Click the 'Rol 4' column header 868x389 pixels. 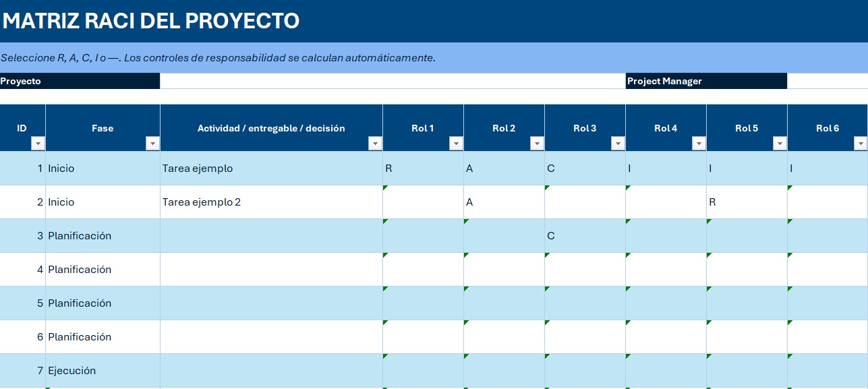pyautogui.click(x=666, y=128)
